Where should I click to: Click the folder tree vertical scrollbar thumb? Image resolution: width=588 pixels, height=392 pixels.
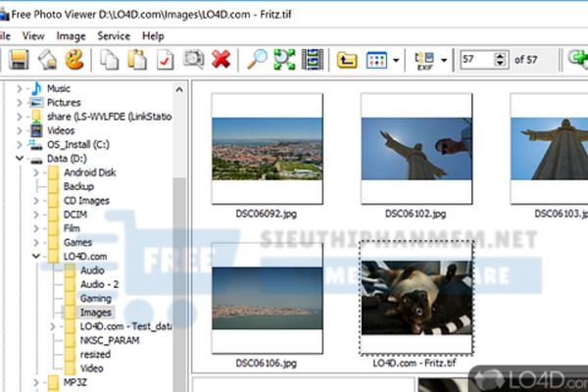[179, 285]
